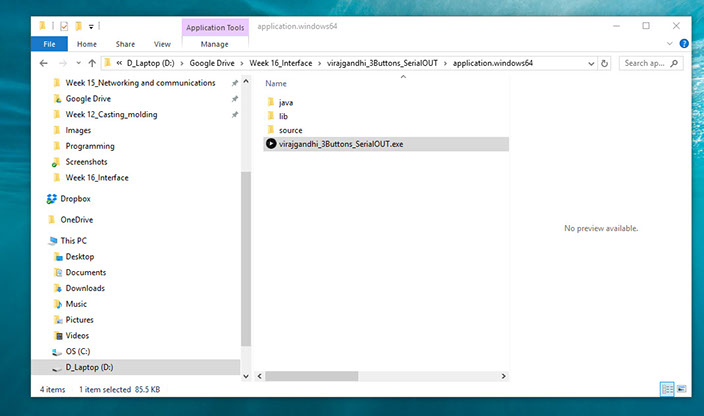Open Explorer Help question mark

point(684,44)
